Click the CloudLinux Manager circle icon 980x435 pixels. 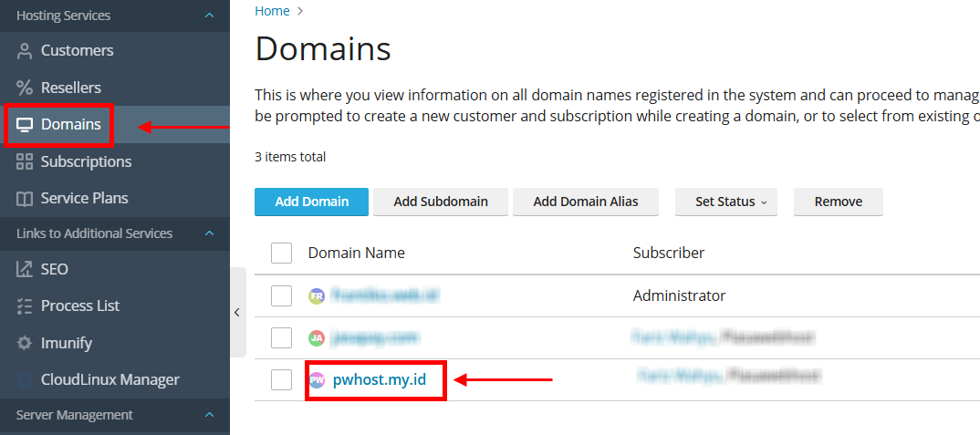tap(25, 379)
